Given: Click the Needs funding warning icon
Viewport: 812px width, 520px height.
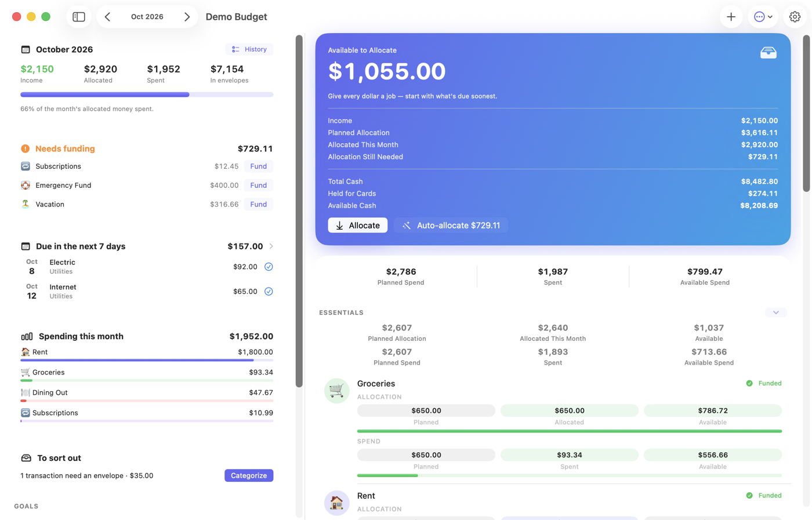Looking at the screenshot, I should 26,149.
